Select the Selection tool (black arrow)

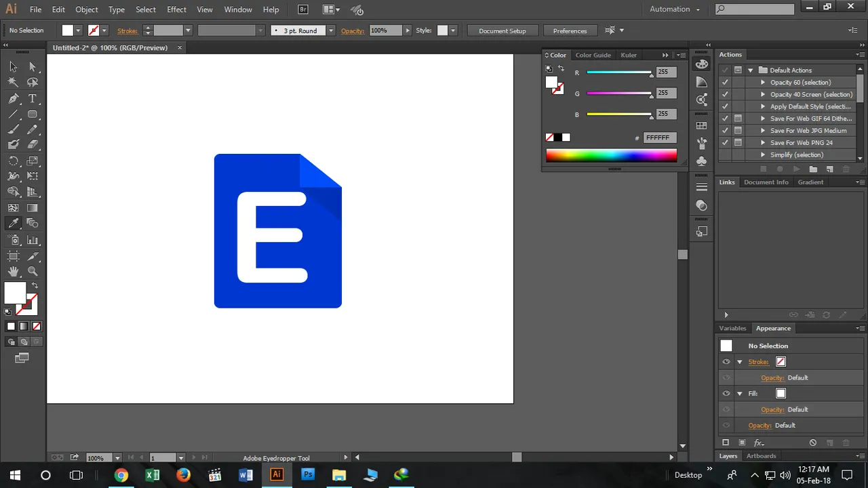[13, 66]
